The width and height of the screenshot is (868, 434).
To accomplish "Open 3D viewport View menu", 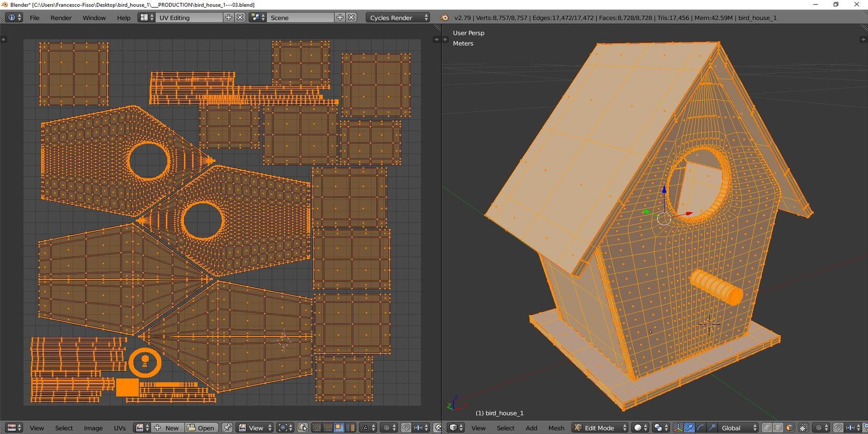I will (478, 428).
